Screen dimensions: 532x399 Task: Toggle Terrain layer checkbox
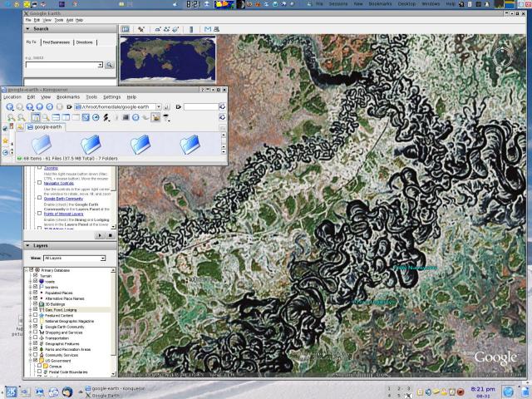coord(35,276)
